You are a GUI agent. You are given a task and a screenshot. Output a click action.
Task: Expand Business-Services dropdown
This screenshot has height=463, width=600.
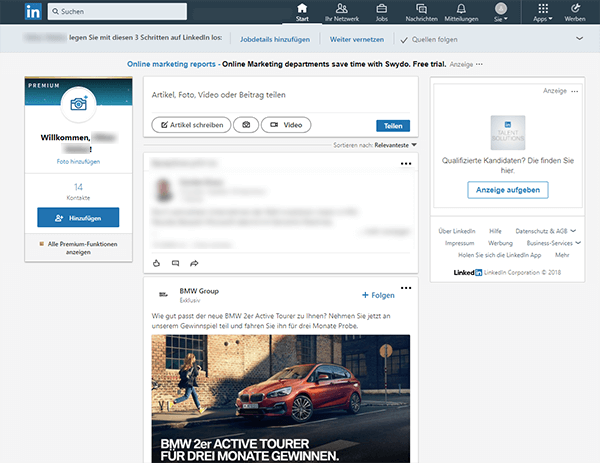(554, 243)
